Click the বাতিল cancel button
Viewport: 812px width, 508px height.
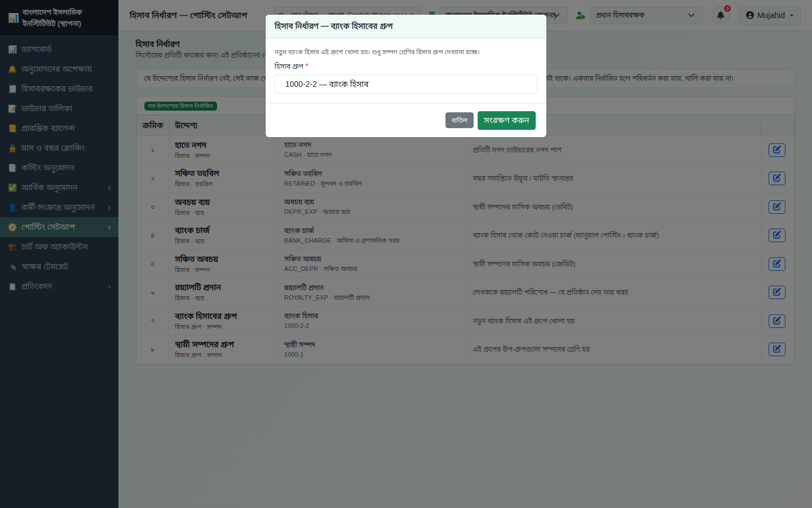pos(459,120)
